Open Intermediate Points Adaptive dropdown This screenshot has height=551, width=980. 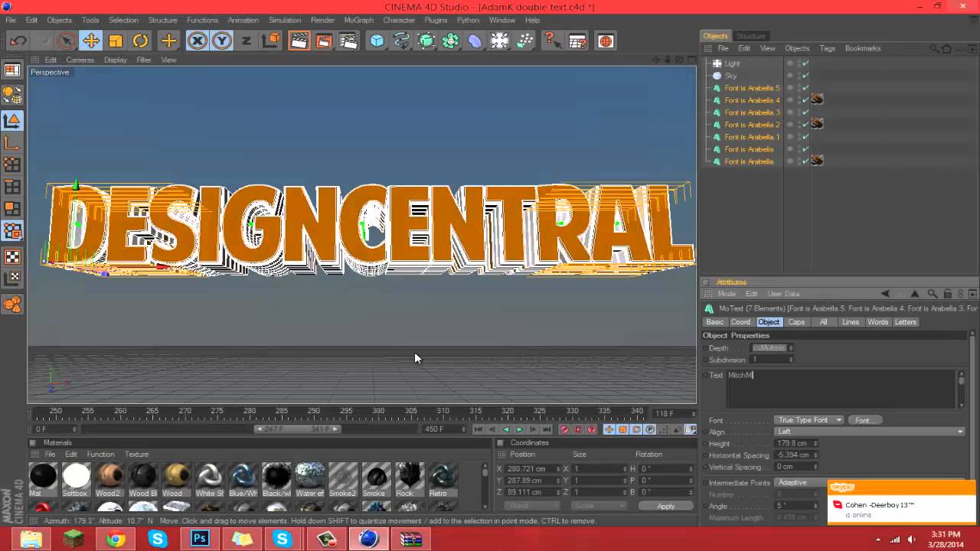[800, 483]
